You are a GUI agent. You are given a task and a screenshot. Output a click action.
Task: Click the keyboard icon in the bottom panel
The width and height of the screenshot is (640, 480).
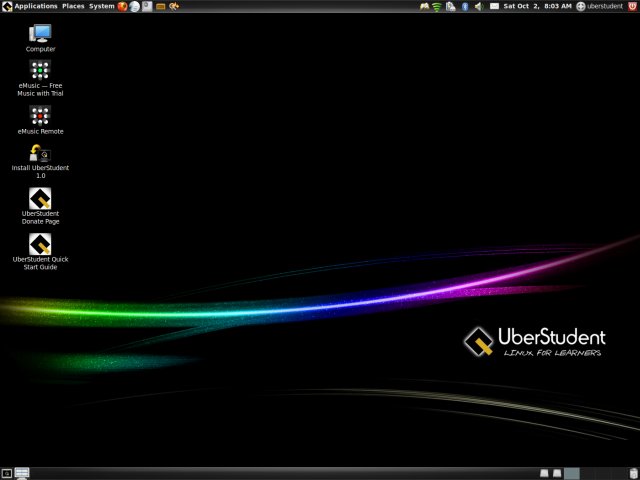click(x=22, y=473)
